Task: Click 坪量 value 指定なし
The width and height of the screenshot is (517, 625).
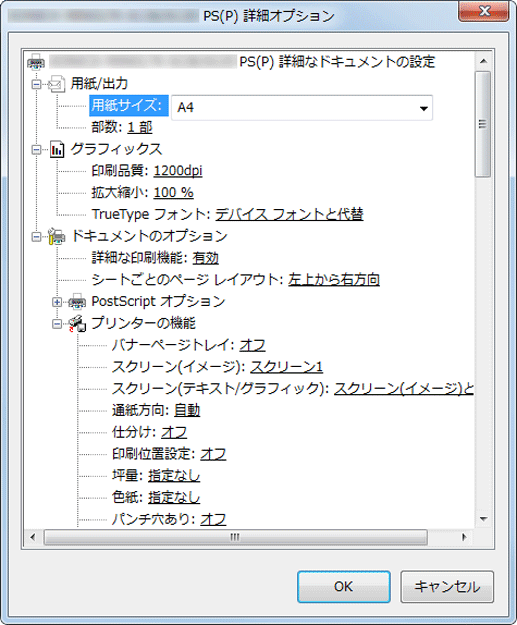Action: click(x=174, y=476)
